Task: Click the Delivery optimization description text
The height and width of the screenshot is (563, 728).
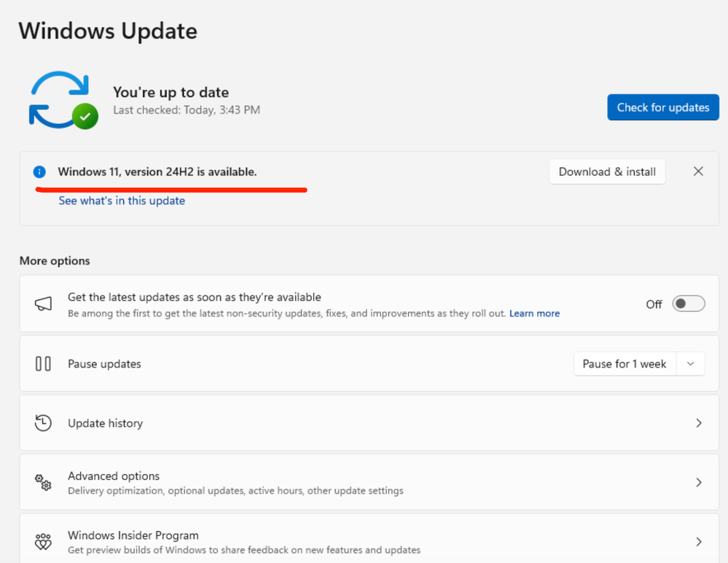Action: pyautogui.click(x=235, y=491)
